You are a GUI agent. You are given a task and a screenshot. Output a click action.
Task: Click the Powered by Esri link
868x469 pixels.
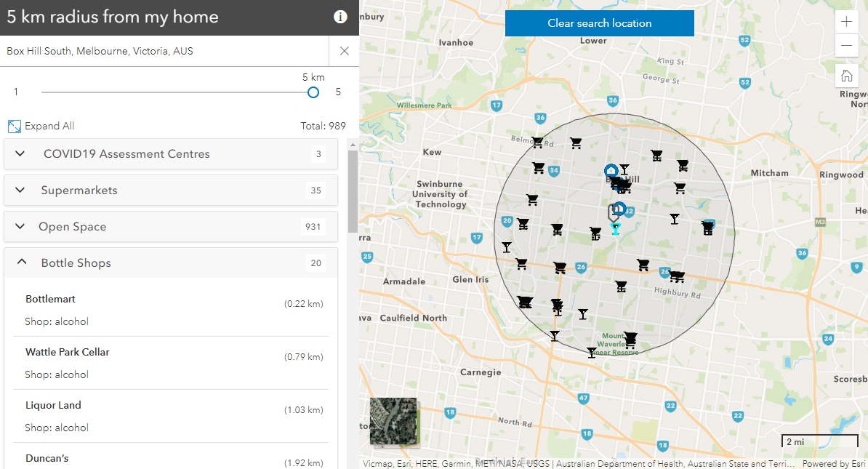pos(833,463)
